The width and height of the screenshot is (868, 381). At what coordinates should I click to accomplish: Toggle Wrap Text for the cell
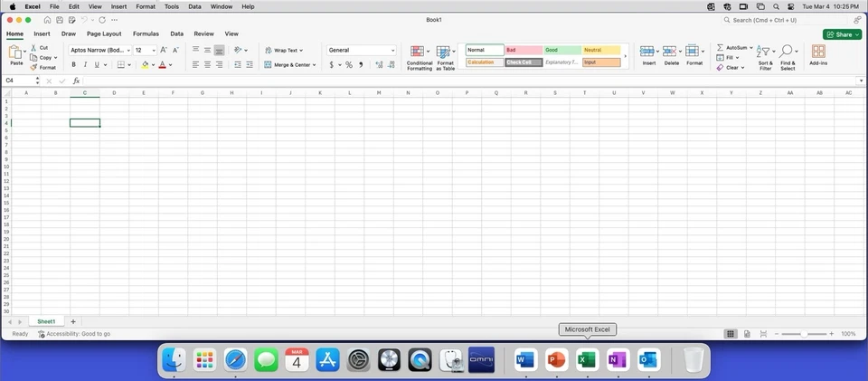point(284,50)
